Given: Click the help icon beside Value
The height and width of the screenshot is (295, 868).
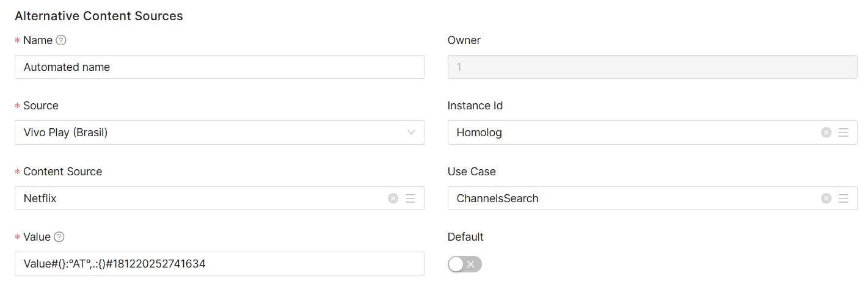Looking at the screenshot, I should pos(59,237).
